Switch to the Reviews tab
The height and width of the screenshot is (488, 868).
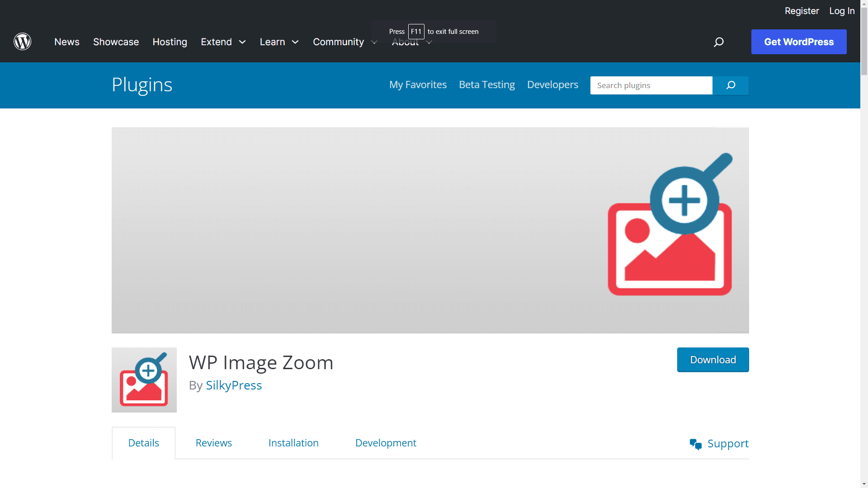coord(214,443)
